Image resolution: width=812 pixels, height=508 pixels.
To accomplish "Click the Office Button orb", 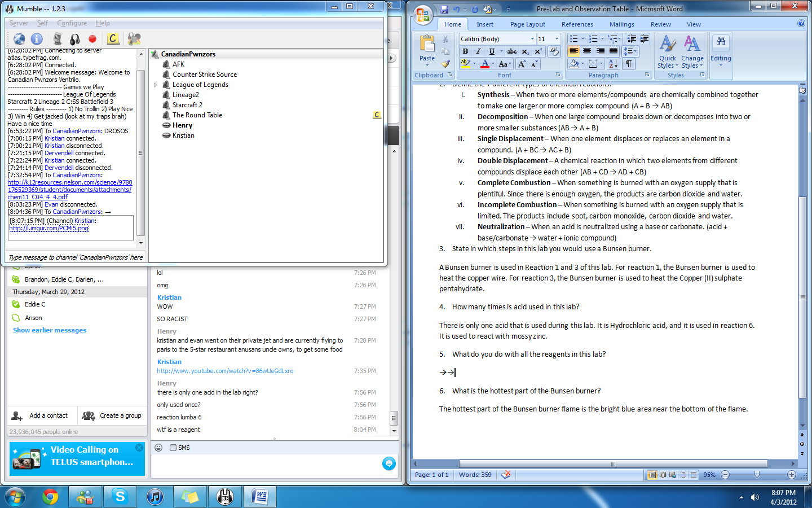I will coord(423,14).
